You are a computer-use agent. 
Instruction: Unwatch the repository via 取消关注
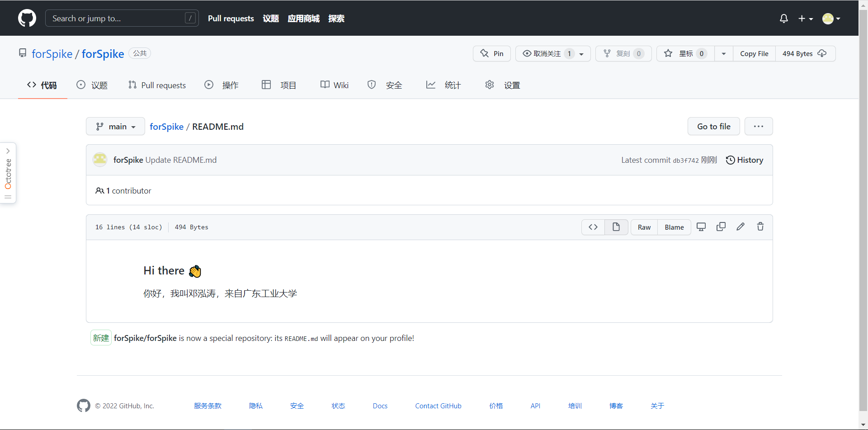(x=546, y=53)
